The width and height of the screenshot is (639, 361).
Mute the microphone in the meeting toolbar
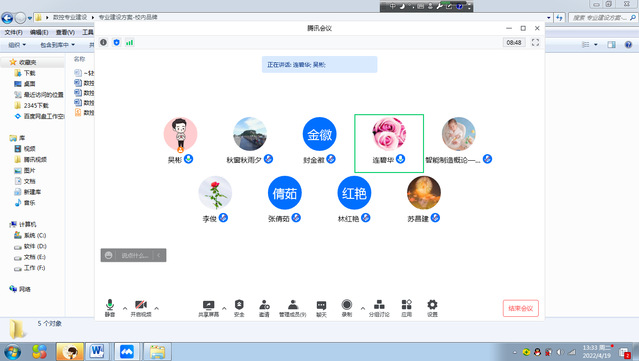pyautogui.click(x=110, y=308)
